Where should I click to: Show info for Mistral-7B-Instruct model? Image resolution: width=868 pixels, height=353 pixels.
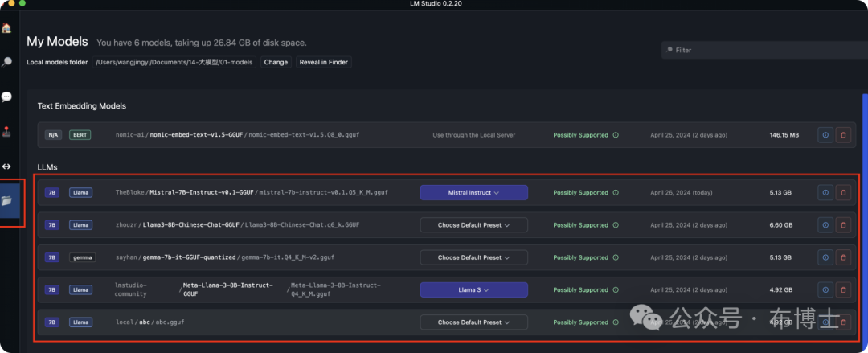click(x=825, y=192)
